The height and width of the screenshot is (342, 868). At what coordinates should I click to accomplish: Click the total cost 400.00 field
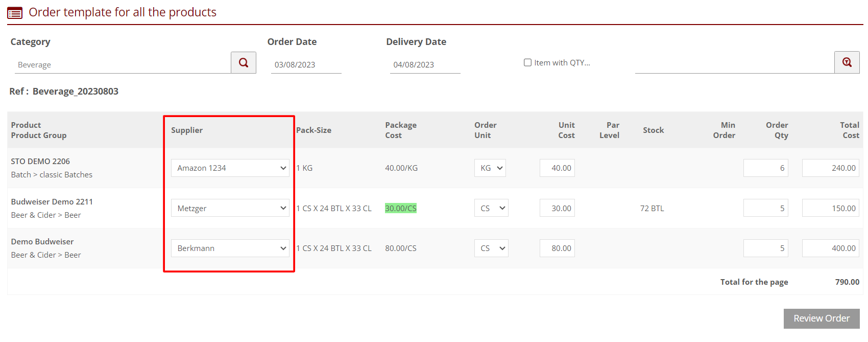830,248
